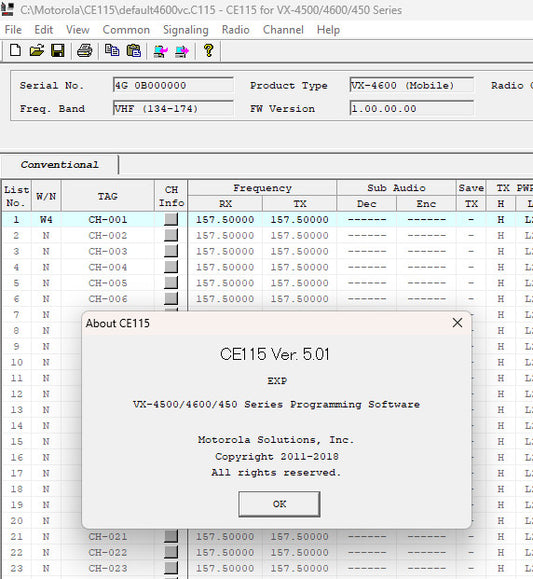Click RX frequency of channel 5
The width and height of the screenshot is (533, 579).
[x=225, y=283]
